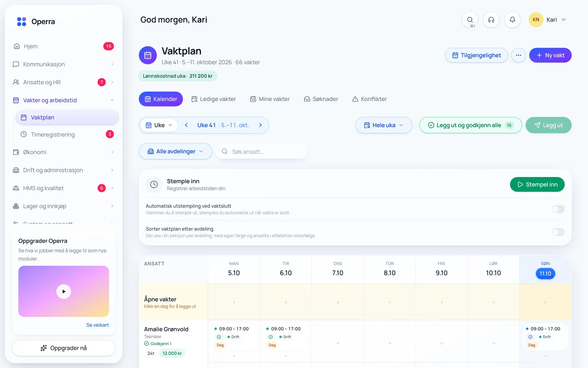588x368 pixels.
Task: Click approval check icon in Amalie's Monday shift
Action: [x=219, y=337]
